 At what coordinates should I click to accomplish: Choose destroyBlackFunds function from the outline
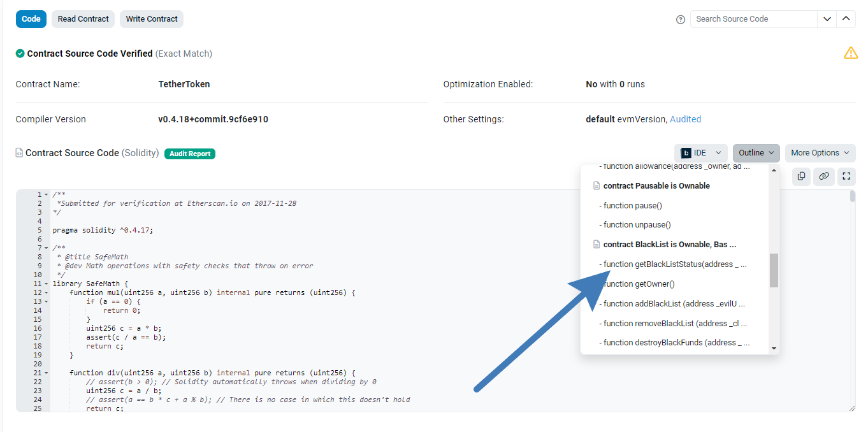click(x=676, y=342)
